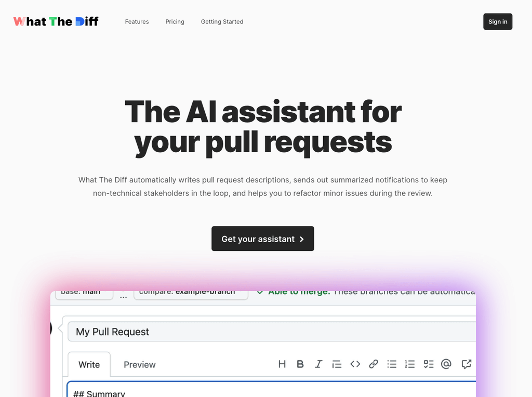This screenshot has width=532, height=397.
Task: Click the What The Diff logo
Action: (56, 22)
